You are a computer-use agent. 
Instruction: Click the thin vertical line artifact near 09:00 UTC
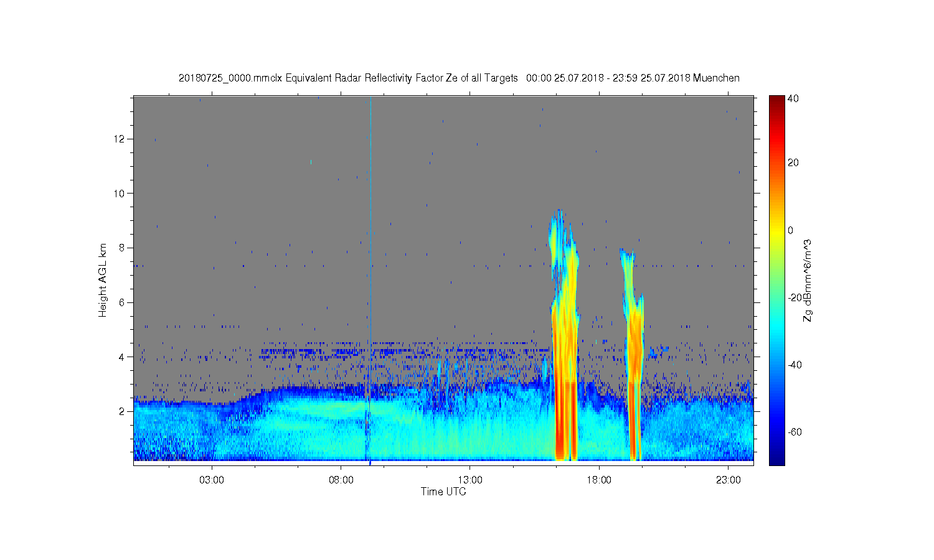(x=370, y=280)
